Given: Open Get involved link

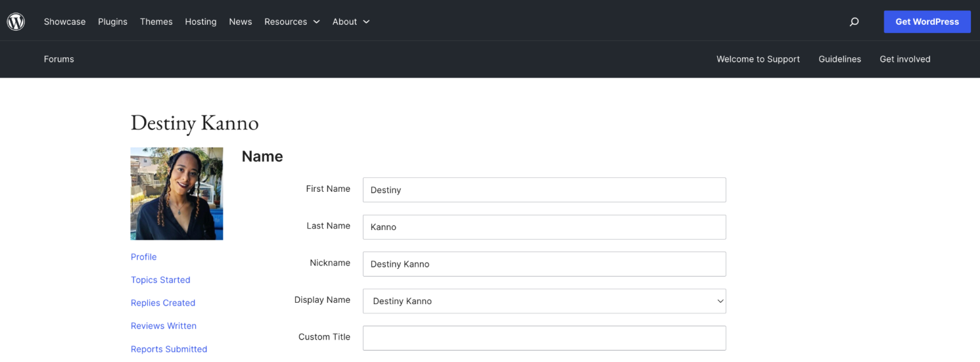Looking at the screenshot, I should (905, 59).
